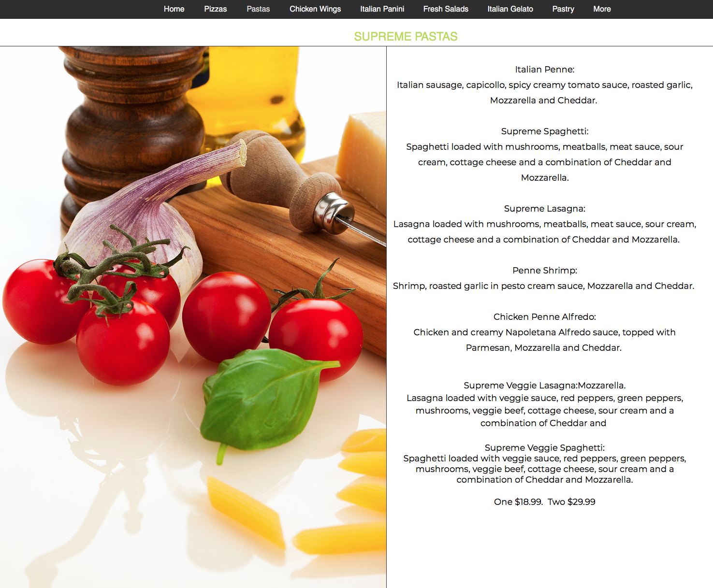Click the SUPREME PASTAS heading
Image resolution: width=713 pixels, height=588 pixels.
[x=406, y=37]
